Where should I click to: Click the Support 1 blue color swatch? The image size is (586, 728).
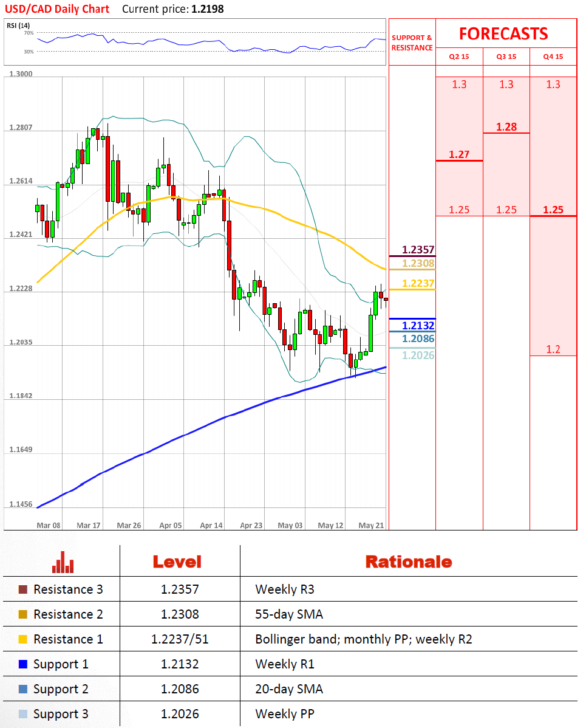pos(22,664)
